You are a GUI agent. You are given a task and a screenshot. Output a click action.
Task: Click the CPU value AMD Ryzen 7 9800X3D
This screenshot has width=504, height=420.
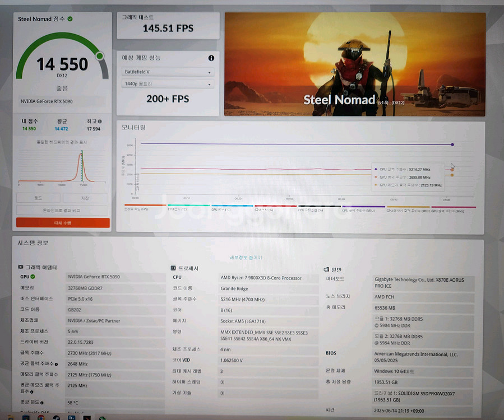[261, 278]
